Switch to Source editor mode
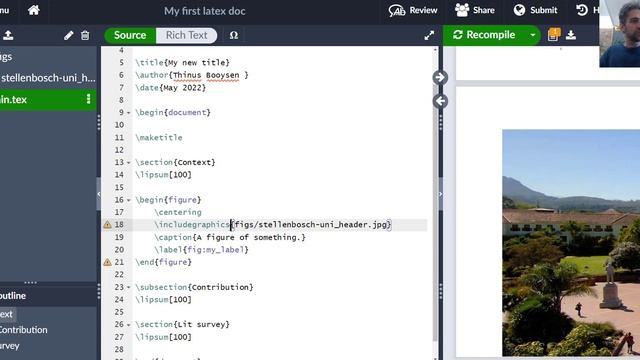This screenshot has height=360, width=640. (x=130, y=35)
